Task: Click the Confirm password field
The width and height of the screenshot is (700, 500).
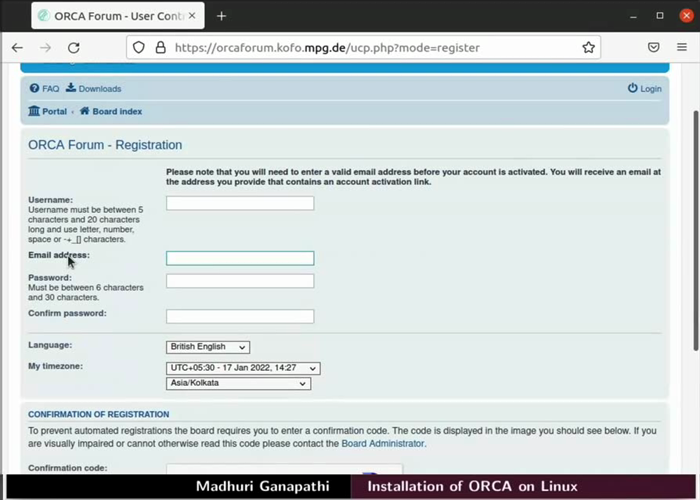Action: pyautogui.click(x=240, y=316)
